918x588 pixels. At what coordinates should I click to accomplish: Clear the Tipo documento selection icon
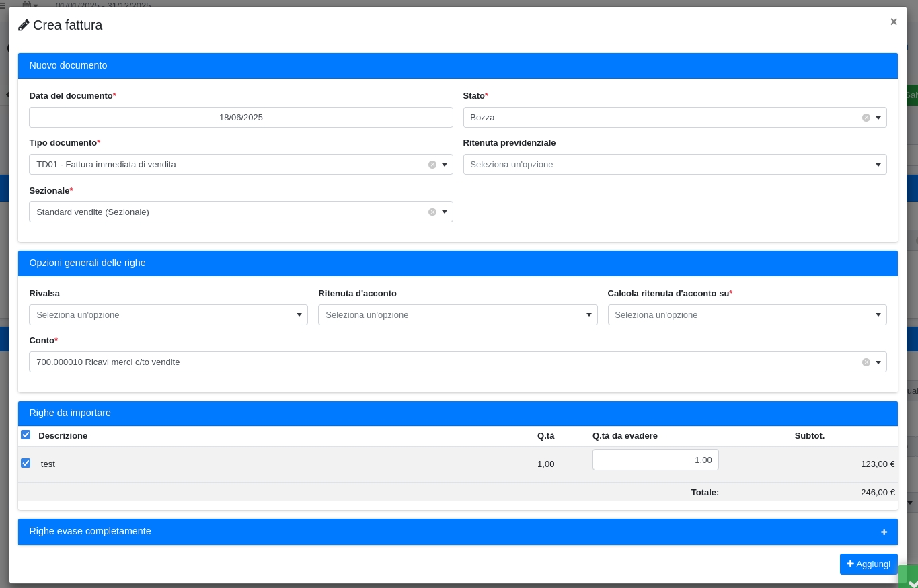pyautogui.click(x=432, y=165)
